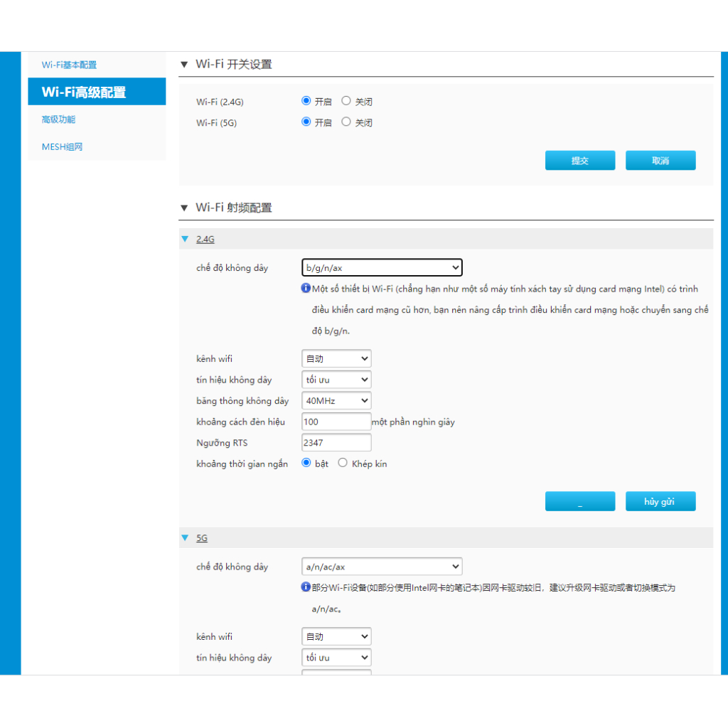Open 2.4G băng thông 40MHz dropdown
This screenshot has height=728, width=728.
point(336,401)
